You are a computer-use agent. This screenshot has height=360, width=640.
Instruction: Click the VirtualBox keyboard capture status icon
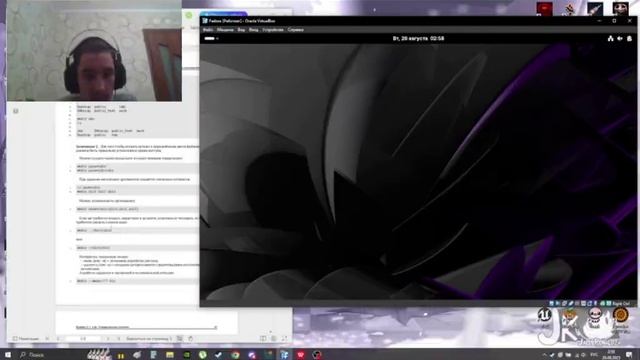[x=609, y=303]
